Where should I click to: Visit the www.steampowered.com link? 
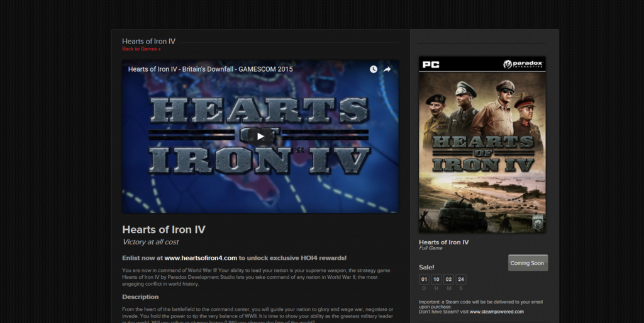[496, 312]
